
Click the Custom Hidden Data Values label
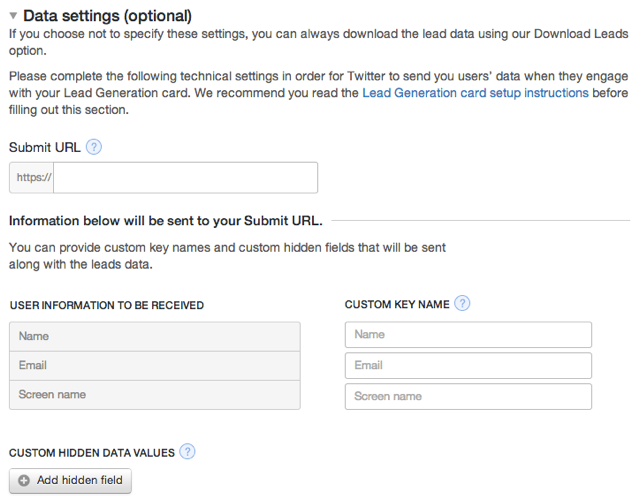pyautogui.click(x=91, y=453)
